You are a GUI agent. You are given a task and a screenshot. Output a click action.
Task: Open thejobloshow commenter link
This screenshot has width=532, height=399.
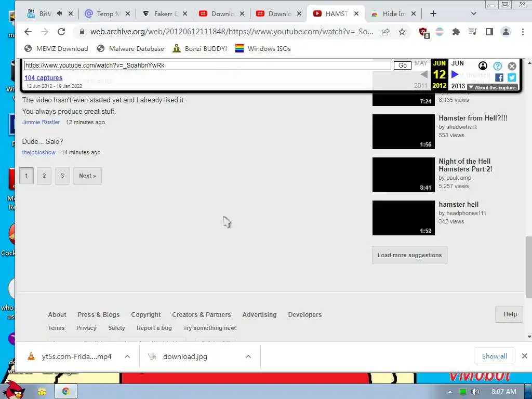(38, 152)
